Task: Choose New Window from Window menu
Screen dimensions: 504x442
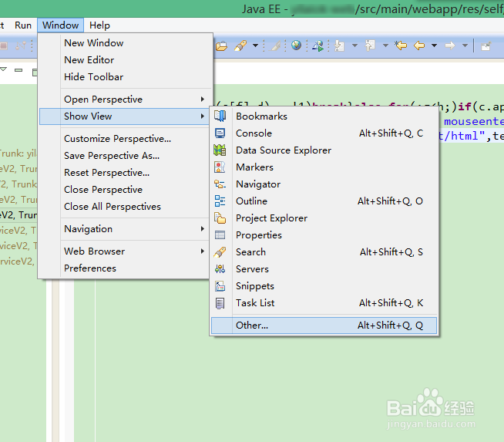Action: click(x=126, y=42)
